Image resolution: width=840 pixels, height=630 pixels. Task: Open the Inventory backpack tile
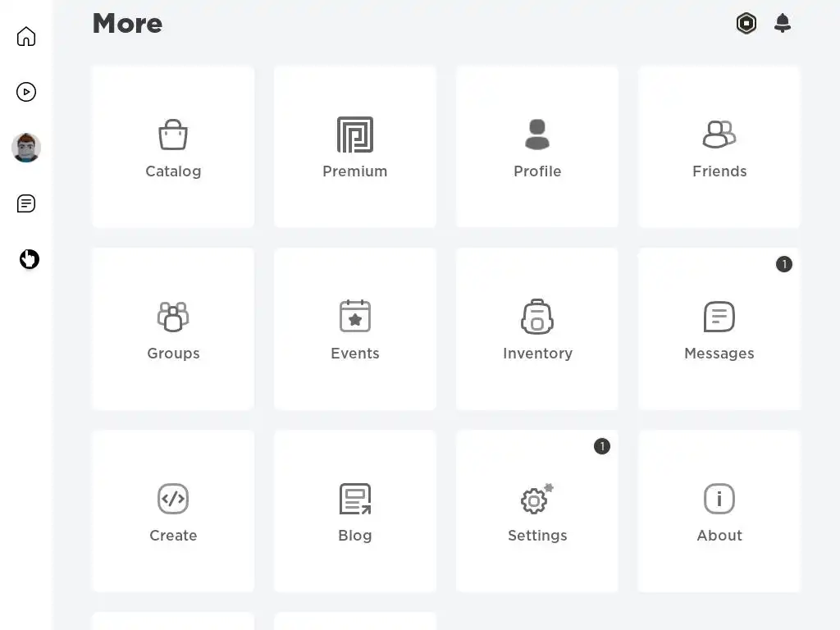(x=537, y=329)
